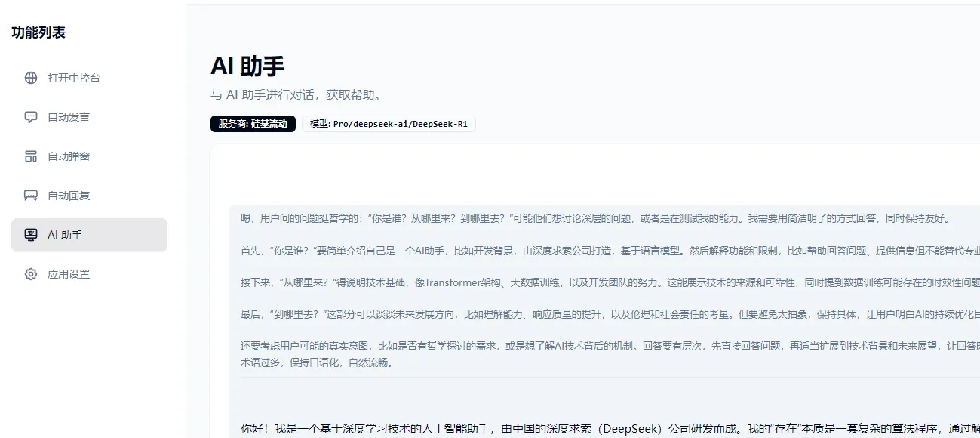The height and width of the screenshot is (438, 980).
Task: Click the 模型: Pro/deepseek-ai/DeepSeek-R1 badge
Action: click(x=389, y=124)
